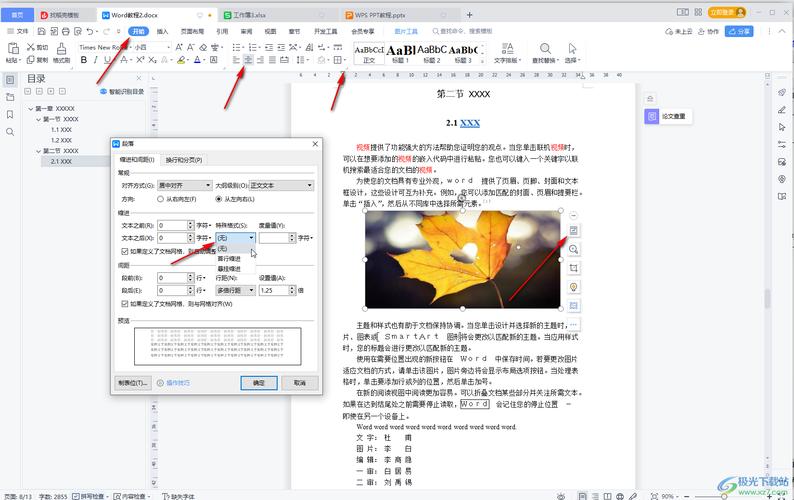Toggle indent auto-adjust document grid checkbox
Viewport: 794px width, 500px height.
125,251
